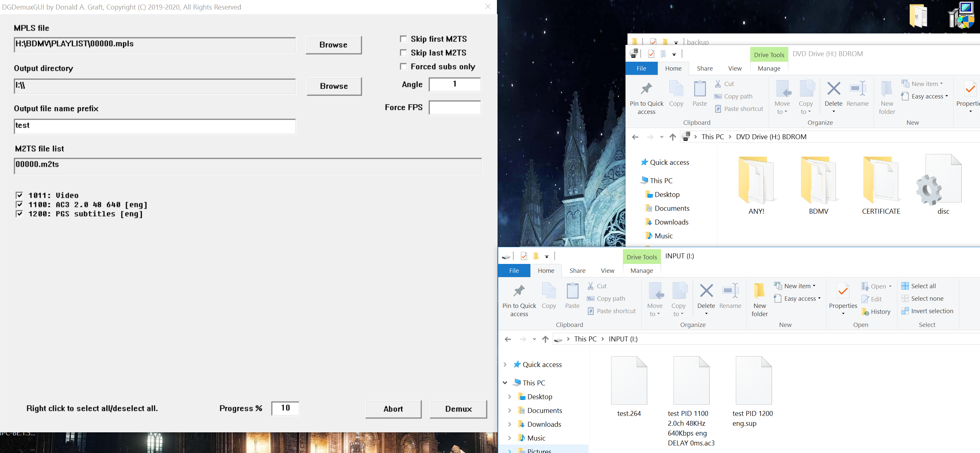Open the Quick Access Toolbar dropdown in the INPUT (I:) title bar
This screenshot has height=453, width=980.
pos(547,256)
